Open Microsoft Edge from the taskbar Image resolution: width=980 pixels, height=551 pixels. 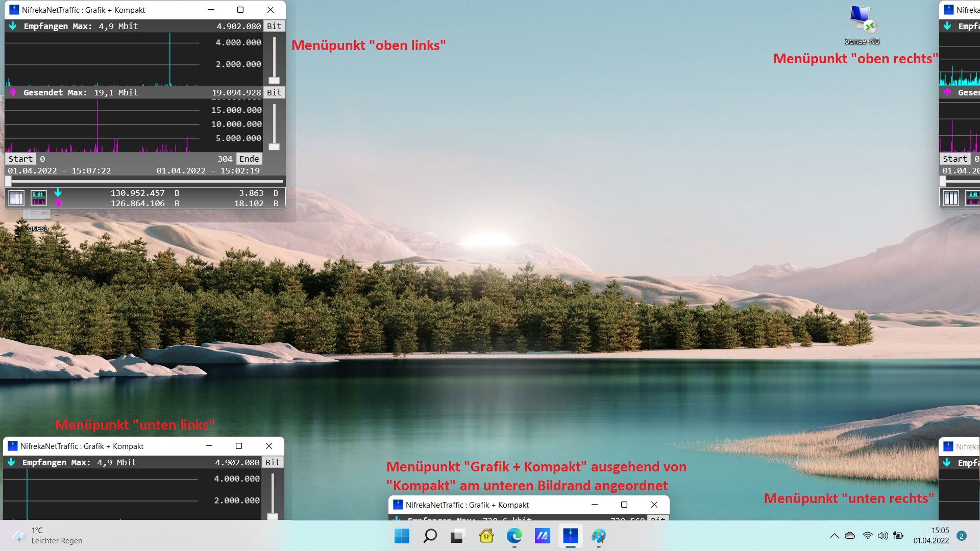click(x=514, y=536)
